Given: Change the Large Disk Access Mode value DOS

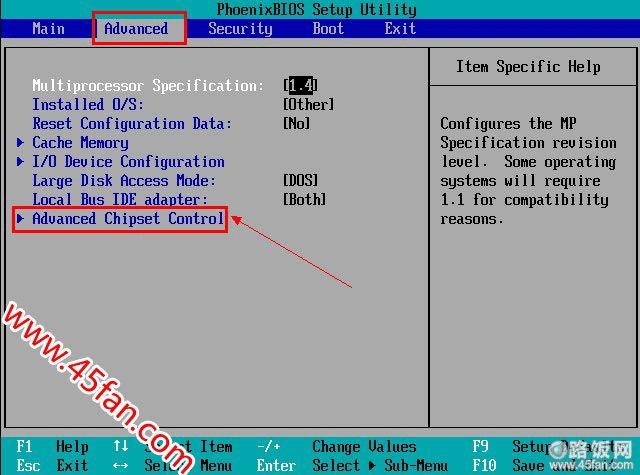Looking at the screenshot, I should [x=301, y=181].
